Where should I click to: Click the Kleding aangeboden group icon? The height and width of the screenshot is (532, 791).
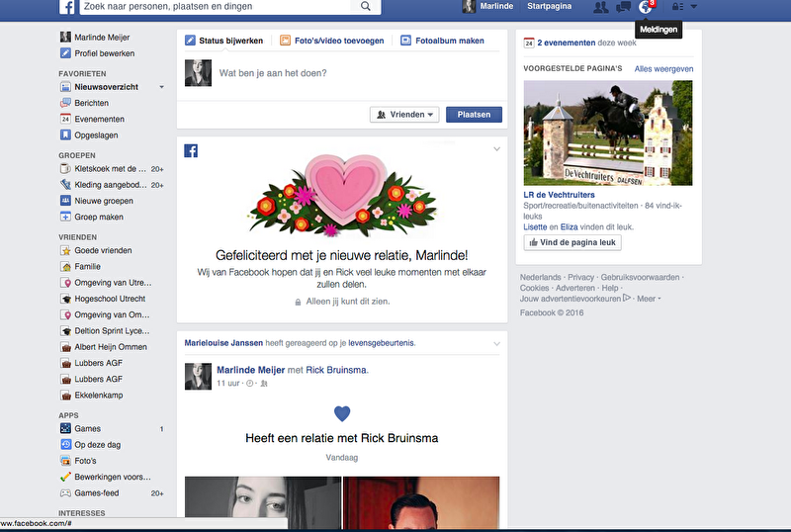65,185
